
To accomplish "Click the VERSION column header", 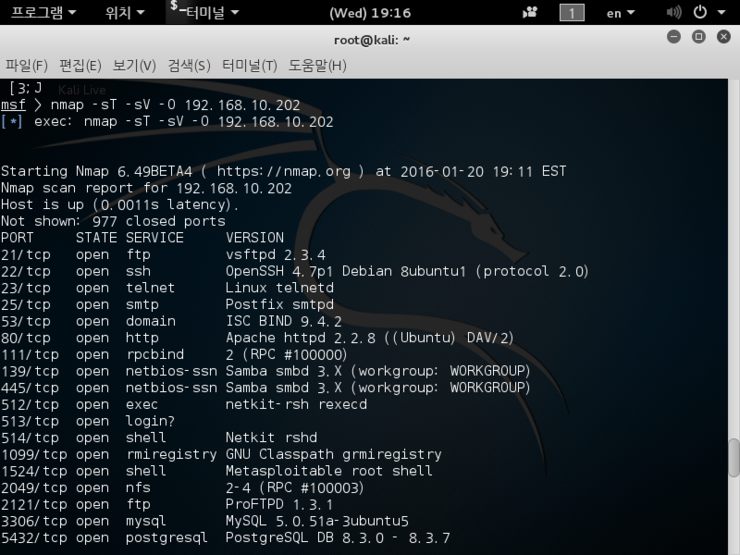I will pos(255,238).
